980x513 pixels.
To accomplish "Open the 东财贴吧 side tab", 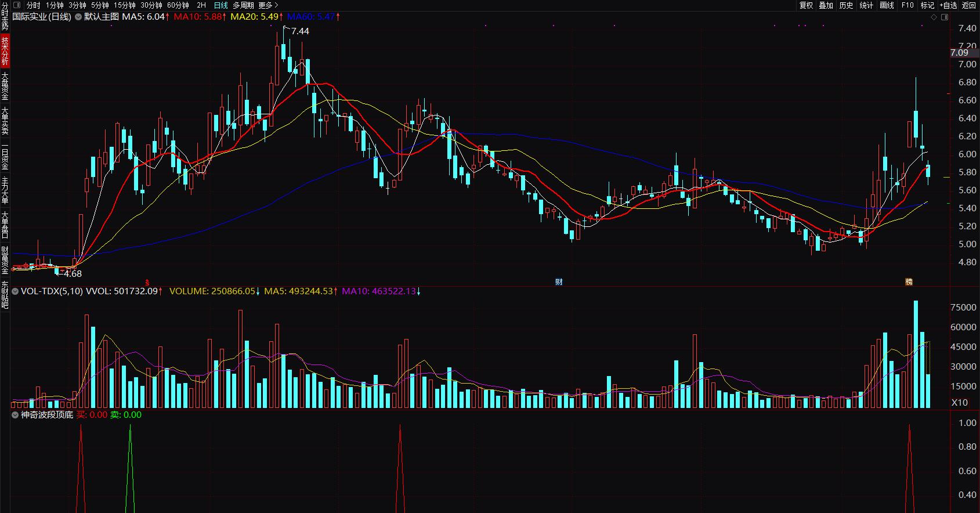I will click(x=5, y=294).
